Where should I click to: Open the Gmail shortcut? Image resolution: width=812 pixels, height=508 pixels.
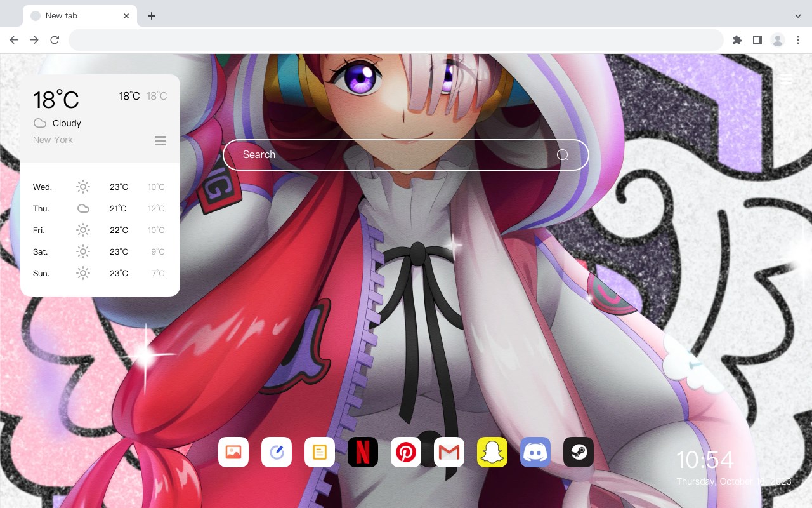tap(449, 452)
